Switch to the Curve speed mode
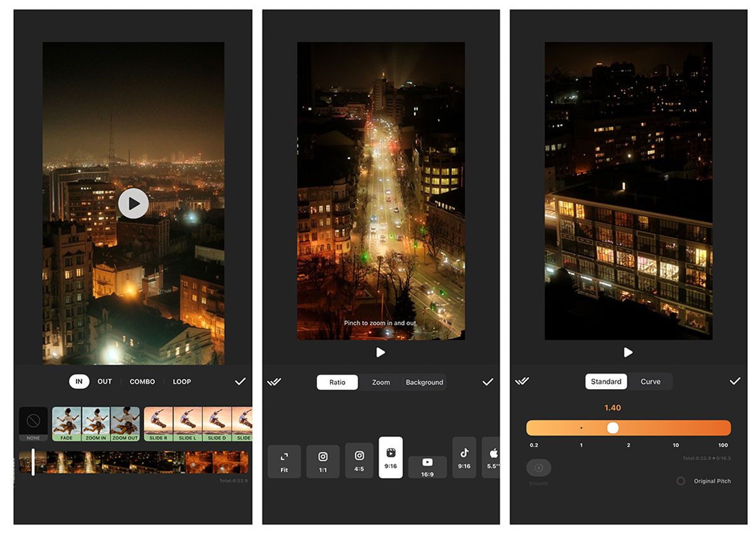This screenshot has width=756, height=541. [651, 382]
